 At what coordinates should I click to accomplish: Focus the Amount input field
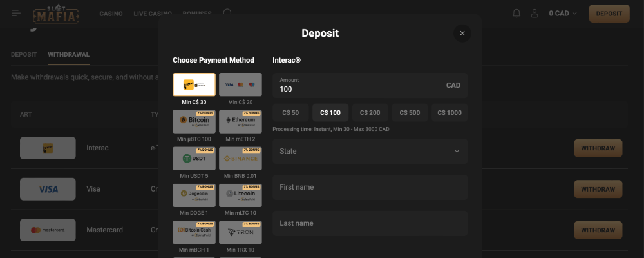370,85
